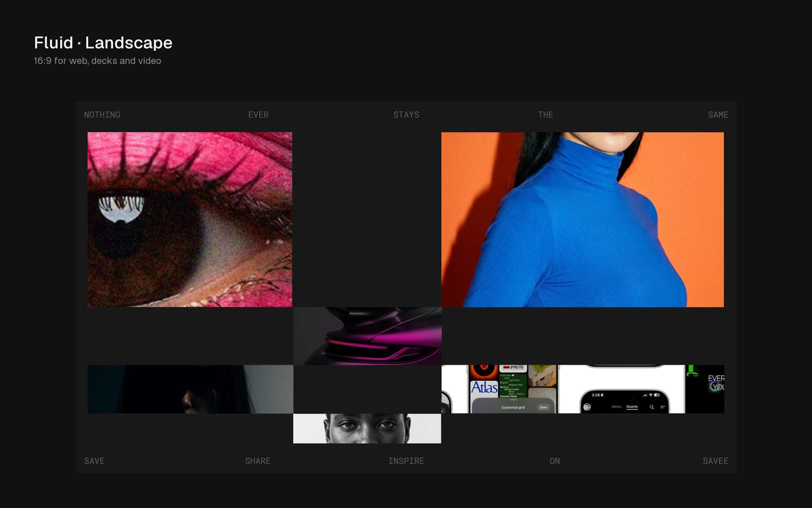Click the word 'SAVE' in bottom row
The image size is (812, 508).
click(94, 461)
